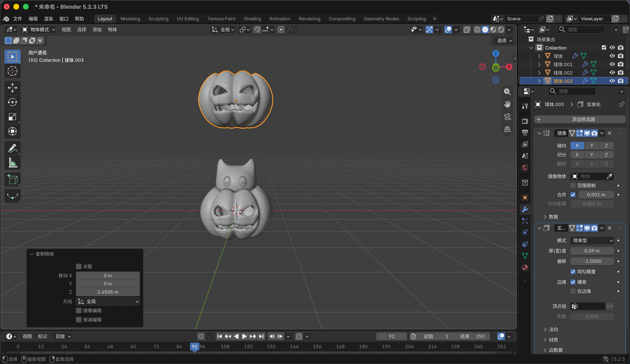Enable the 关联 checkbox
This screenshot has width=630, height=364.
pos(79,266)
